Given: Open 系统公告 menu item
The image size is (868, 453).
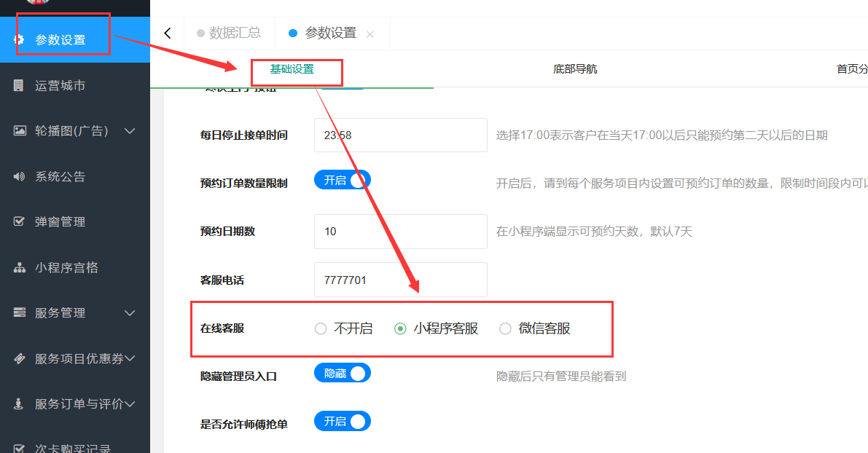Looking at the screenshot, I should [75, 176].
